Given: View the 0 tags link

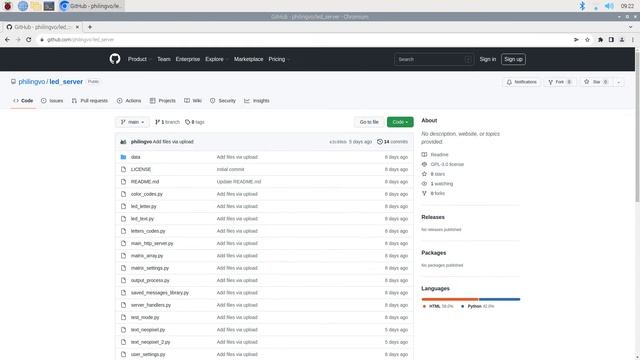Looking at the screenshot, I should coord(195,122).
